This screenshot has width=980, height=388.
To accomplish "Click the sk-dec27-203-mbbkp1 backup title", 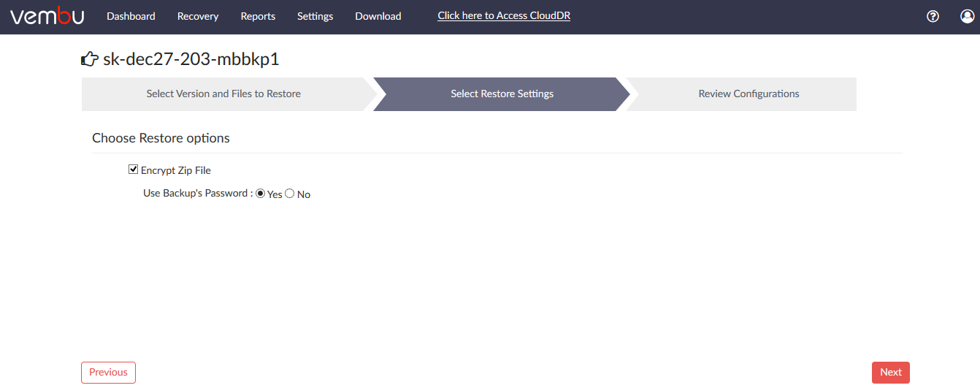I will click(191, 59).
